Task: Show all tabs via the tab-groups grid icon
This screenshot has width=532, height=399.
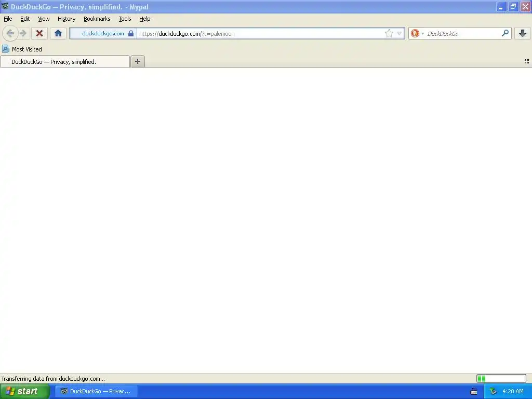Action: tap(527, 61)
